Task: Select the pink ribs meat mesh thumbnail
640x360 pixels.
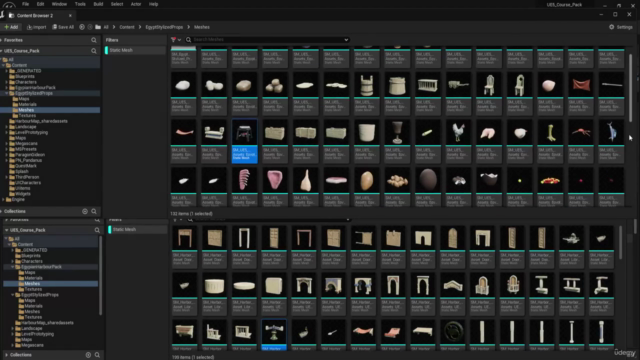Action: click(244, 180)
